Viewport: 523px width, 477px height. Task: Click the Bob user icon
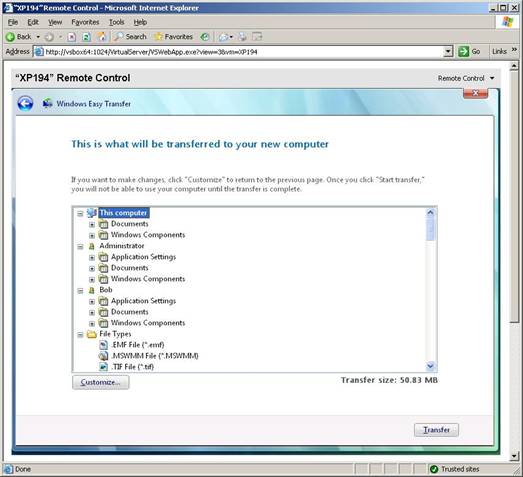91,290
